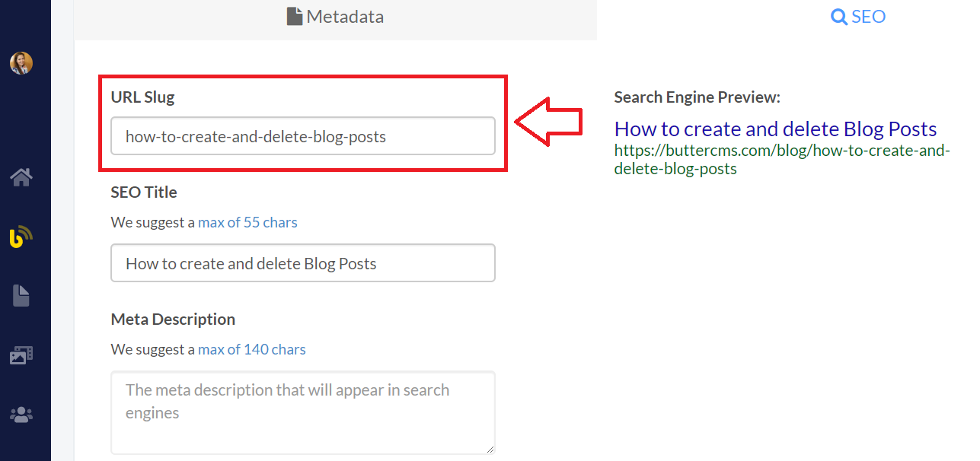Open the search preview title link
Image resolution: width=980 pixels, height=461 pixels.
tap(775, 129)
